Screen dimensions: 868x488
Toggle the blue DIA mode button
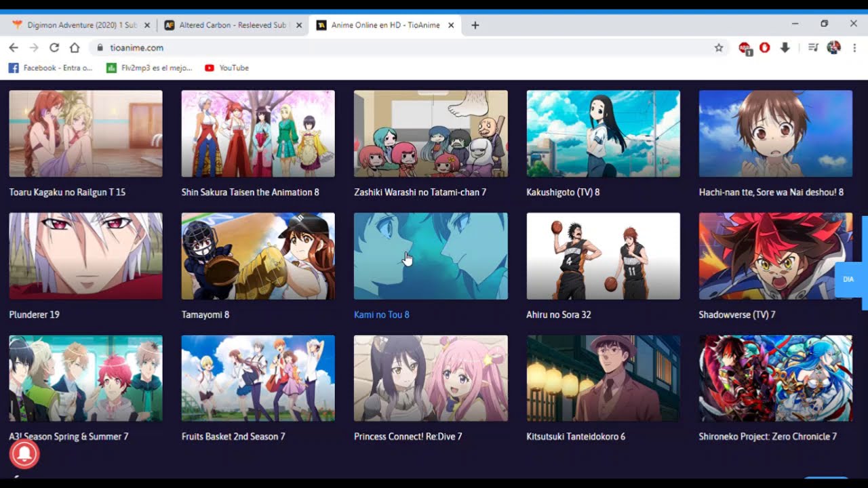(x=848, y=279)
